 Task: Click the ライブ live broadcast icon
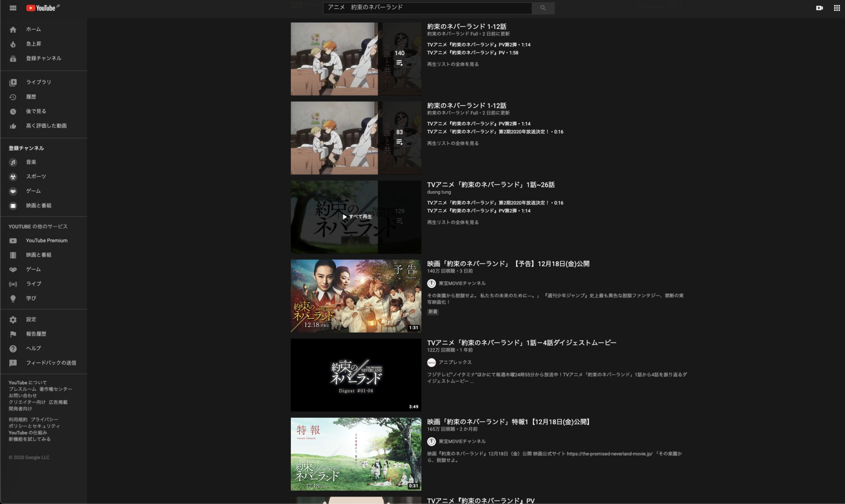coord(13,284)
